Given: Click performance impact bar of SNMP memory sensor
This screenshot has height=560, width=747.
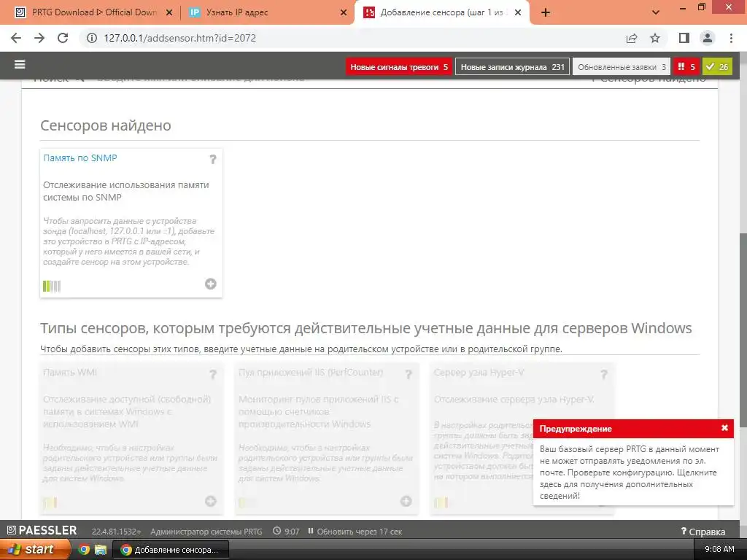Looking at the screenshot, I should (x=52, y=286).
